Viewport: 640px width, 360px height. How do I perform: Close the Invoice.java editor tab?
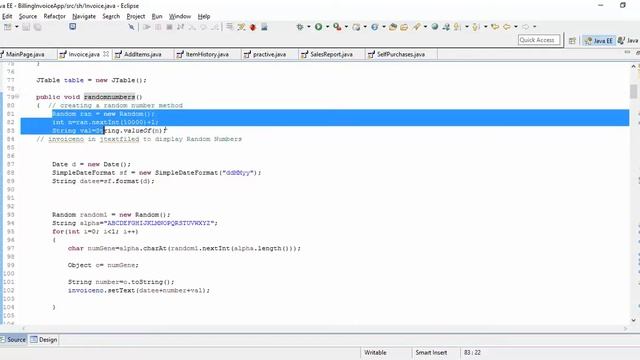tap(106, 54)
